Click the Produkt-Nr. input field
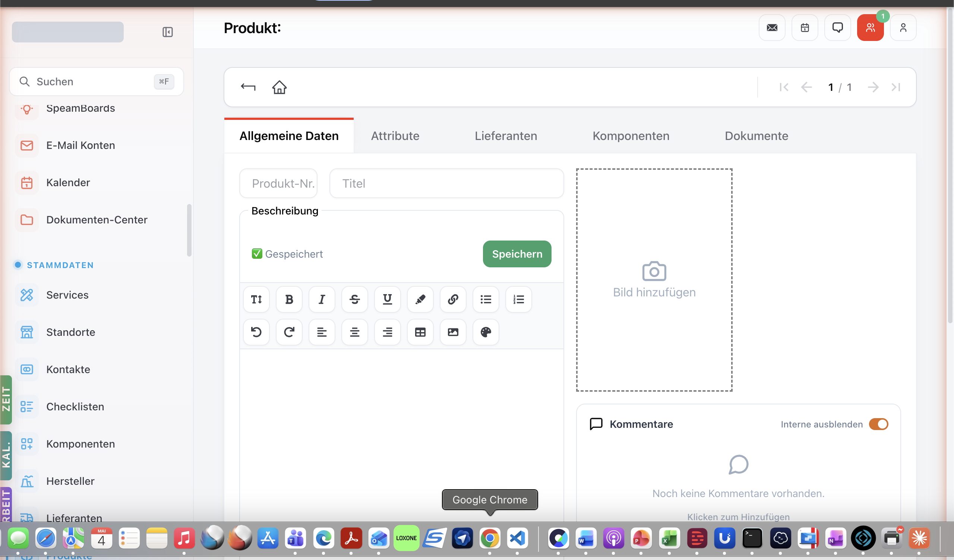 [278, 184]
